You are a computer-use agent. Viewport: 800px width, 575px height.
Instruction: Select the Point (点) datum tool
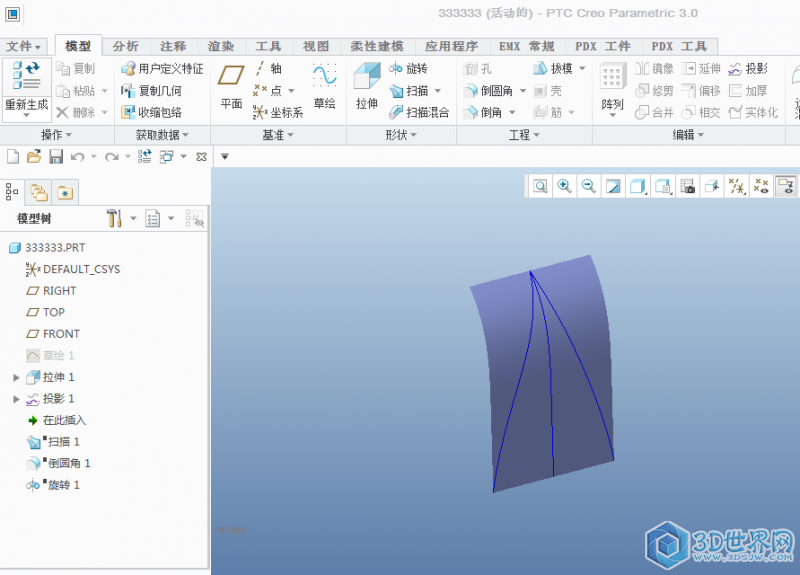click(268, 91)
